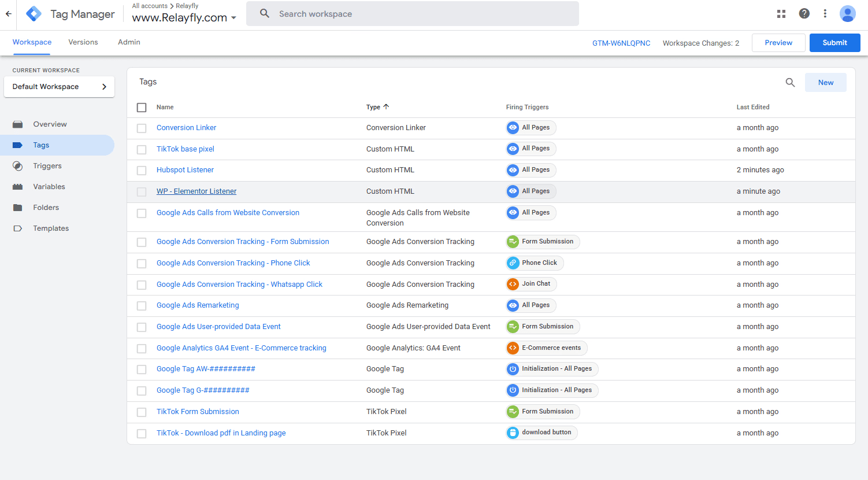The width and height of the screenshot is (868, 480).
Task: Click the Triggers sidebar icon
Action: click(18, 166)
